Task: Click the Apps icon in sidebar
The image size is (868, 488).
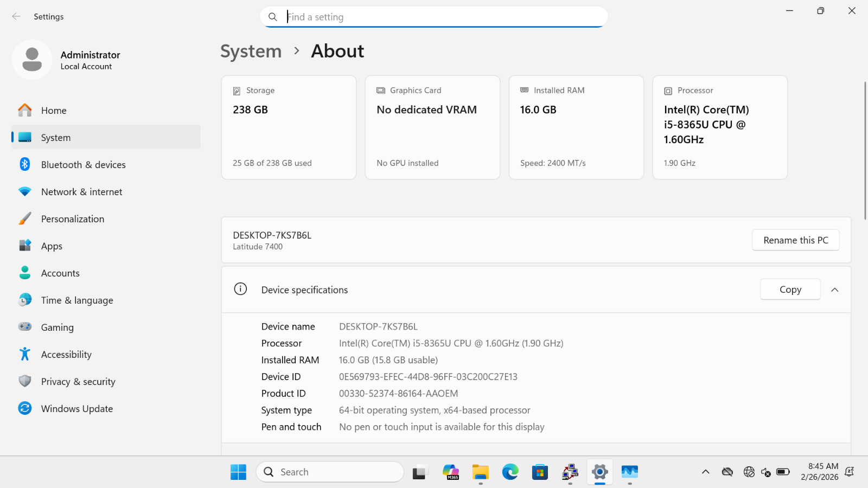Action: click(25, 246)
